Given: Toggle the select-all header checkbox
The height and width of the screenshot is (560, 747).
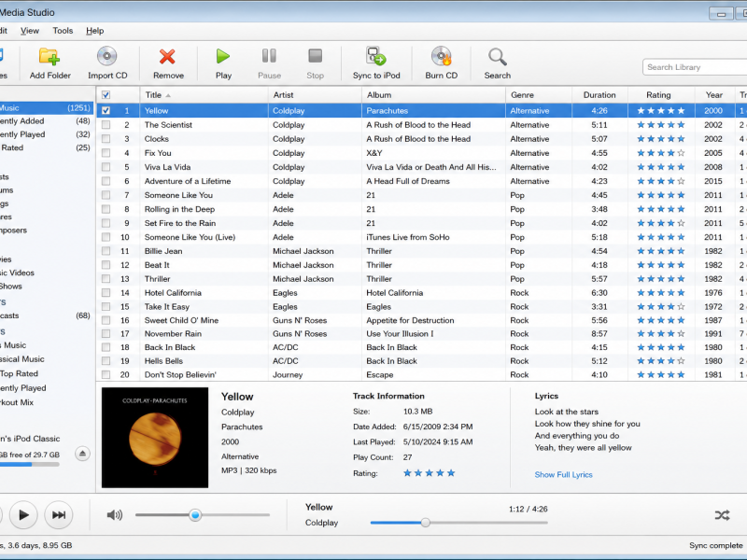Looking at the screenshot, I should coord(106,95).
